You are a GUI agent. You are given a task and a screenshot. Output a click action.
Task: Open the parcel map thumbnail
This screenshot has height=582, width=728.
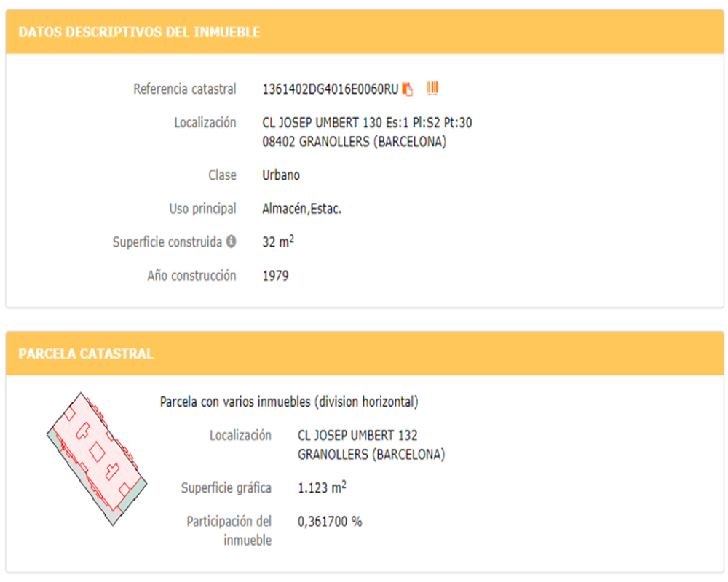[x=97, y=458]
